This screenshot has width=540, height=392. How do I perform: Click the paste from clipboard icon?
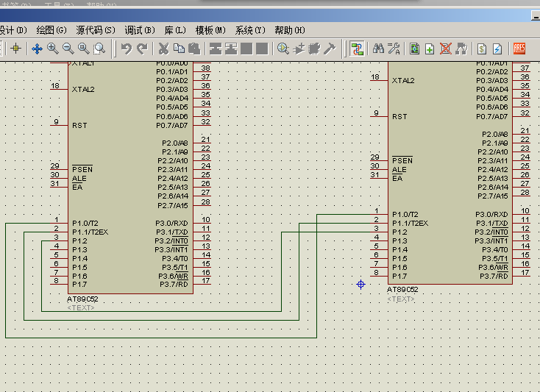pos(194,49)
